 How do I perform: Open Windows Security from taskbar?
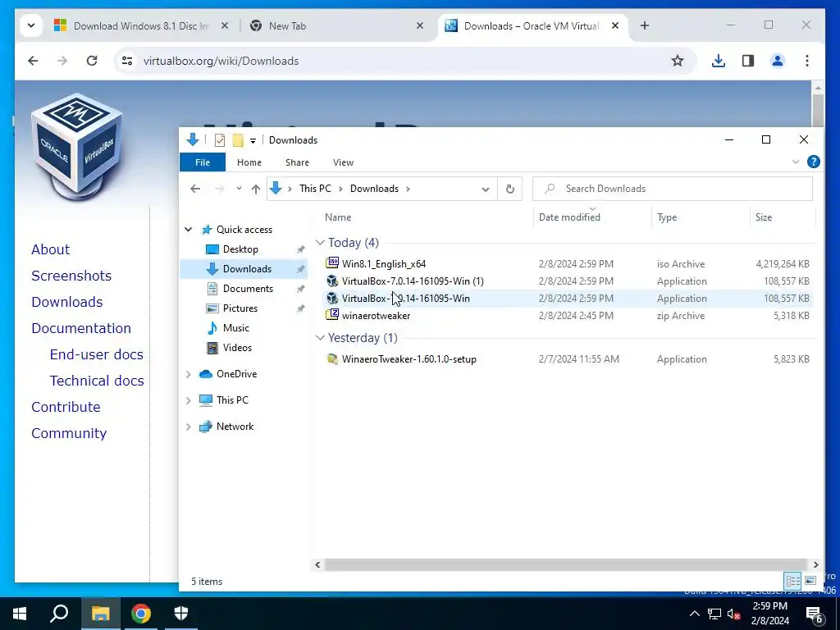(x=181, y=614)
